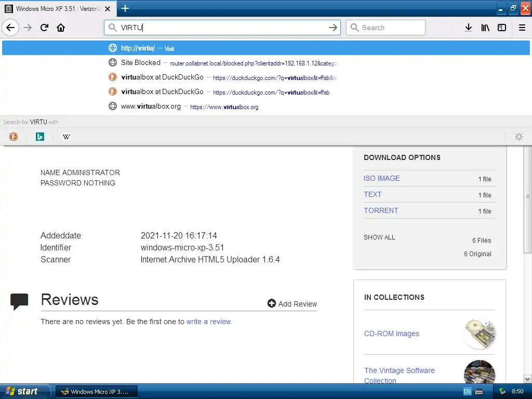The height and width of the screenshot is (399, 532).
Task: Search with the Bing one-off icon
Action: point(40,137)
